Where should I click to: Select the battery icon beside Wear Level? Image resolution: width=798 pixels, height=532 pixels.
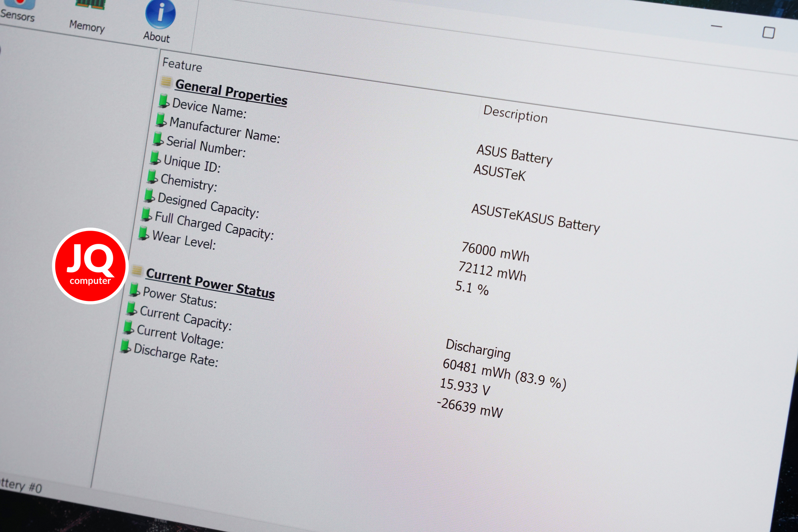(143, 233)
